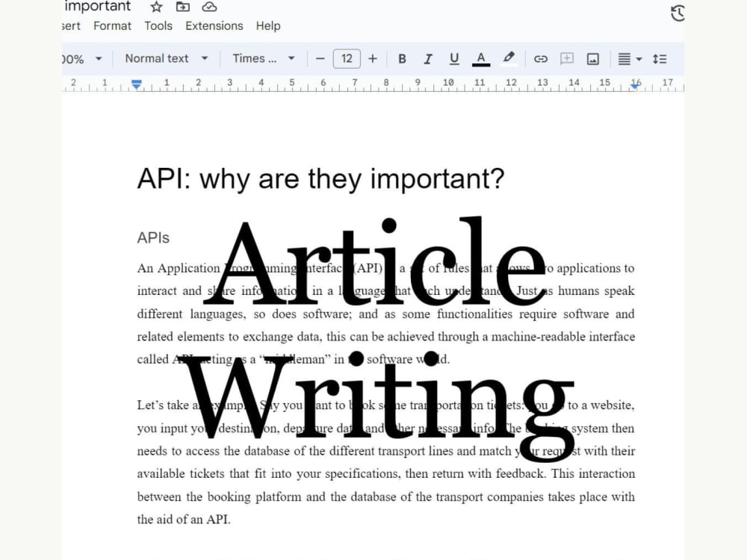This screenshot has width=747, height=560.
Task: Click the add comment icon
Action: click(566, 59)
